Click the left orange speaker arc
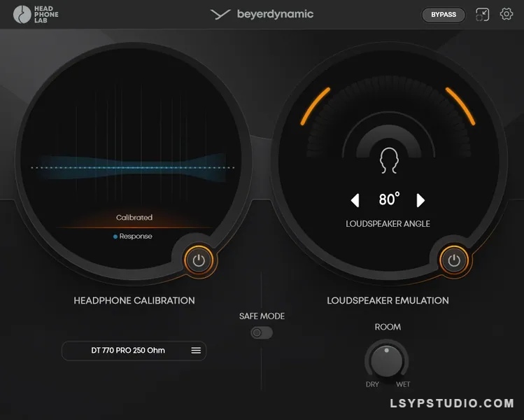Viewport: 524px width, 420px height. 315,106
